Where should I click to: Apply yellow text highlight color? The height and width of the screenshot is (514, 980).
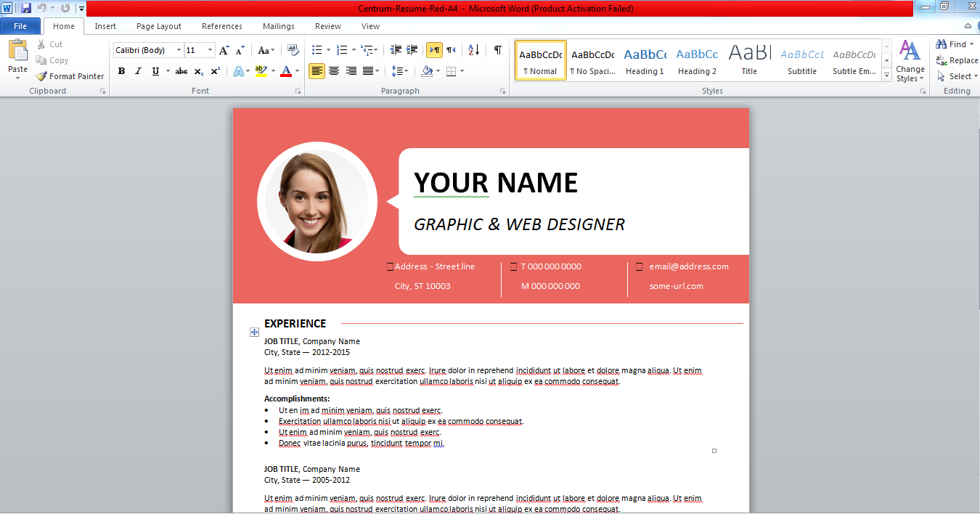261,71
